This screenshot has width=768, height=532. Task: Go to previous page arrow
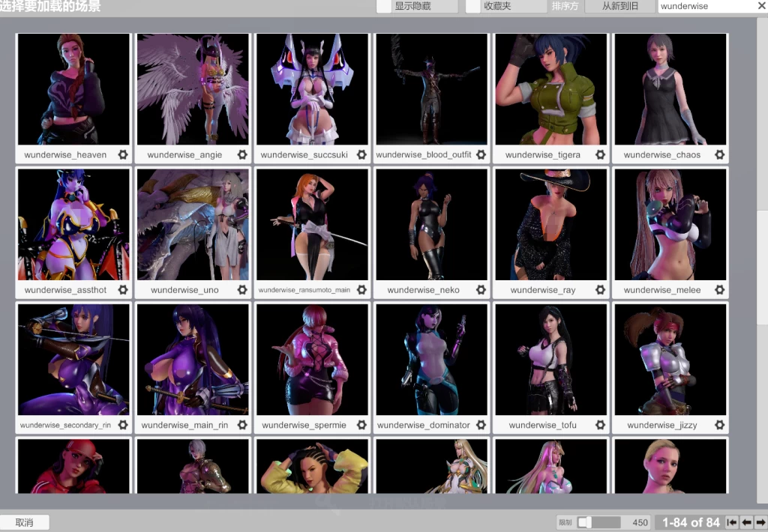746,522
